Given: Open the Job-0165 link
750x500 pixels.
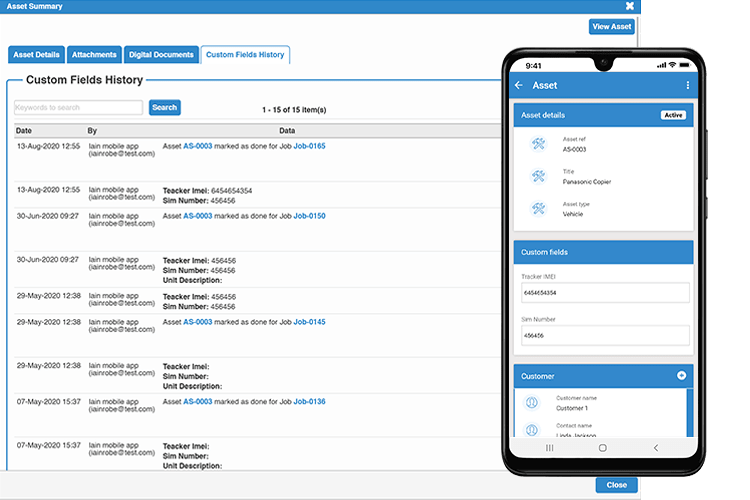Looking at the screenshot, I should click(309, 146).
